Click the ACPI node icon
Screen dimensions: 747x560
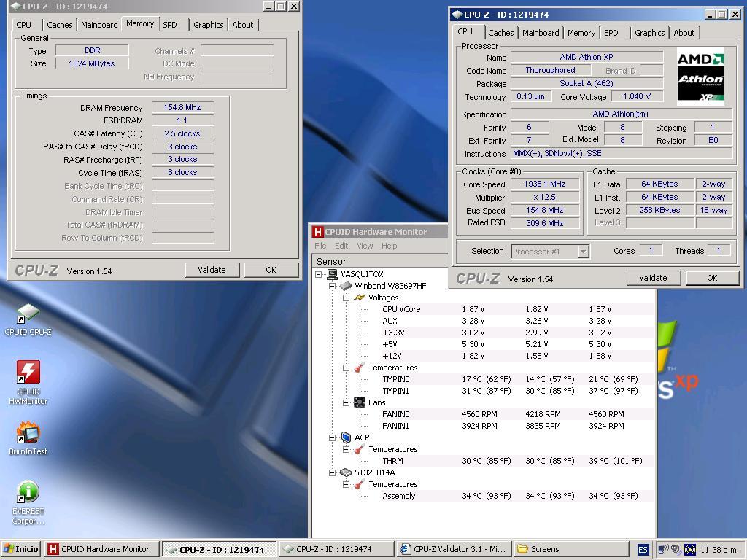click(346, 437)
